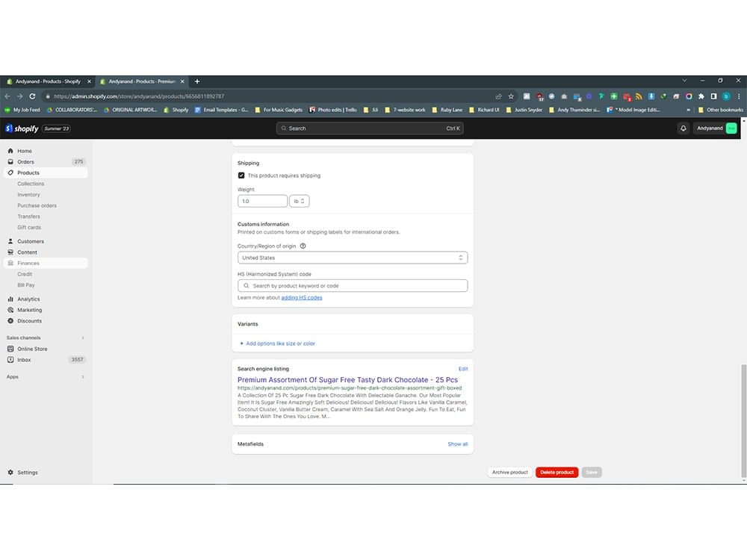Open the Ruby Lane bookmark folder
Screen dimensions: 747x560
[447, 110]
